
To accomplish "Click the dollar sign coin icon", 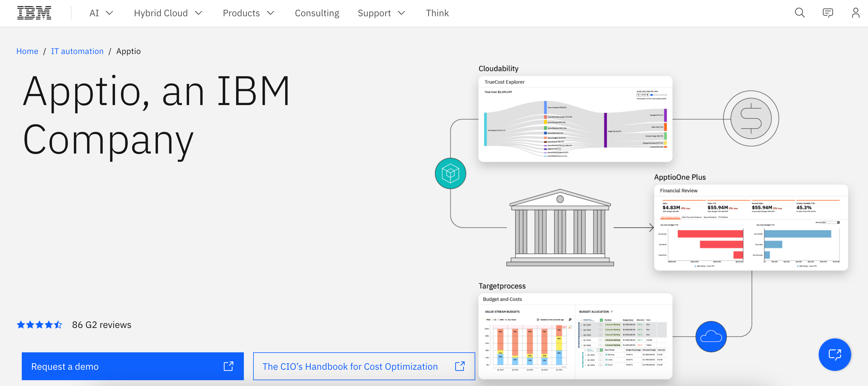I will pyautogui.click(x=751, y=118).
